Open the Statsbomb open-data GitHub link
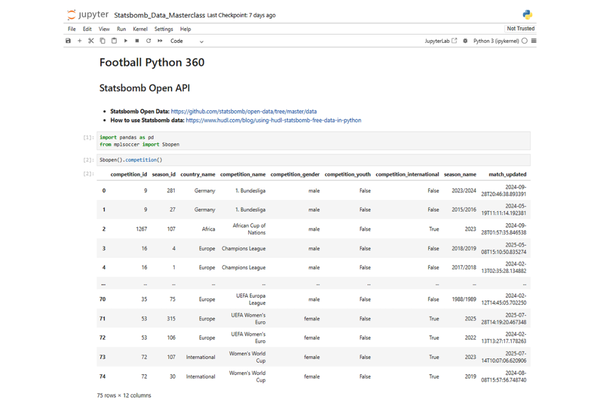The width and height of the screenshot is (600, 411). click(244, 112)
